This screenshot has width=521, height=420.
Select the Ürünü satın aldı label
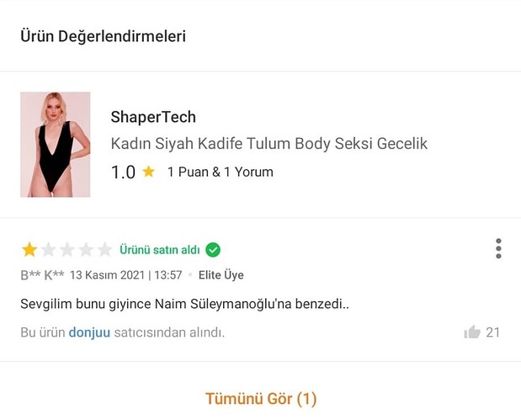point(160,250)
